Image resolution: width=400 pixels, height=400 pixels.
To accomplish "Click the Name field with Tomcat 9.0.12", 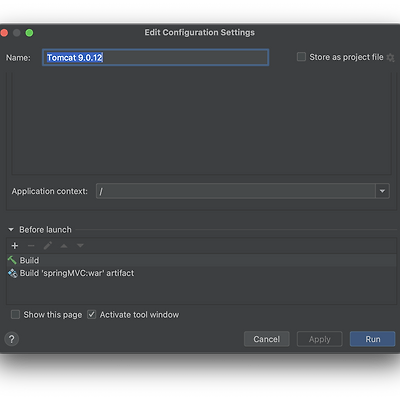I will [x=156, y=58].
